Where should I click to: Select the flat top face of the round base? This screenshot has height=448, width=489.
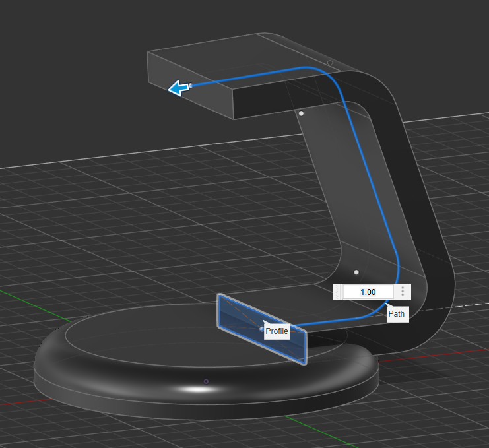tap(152, 330)
